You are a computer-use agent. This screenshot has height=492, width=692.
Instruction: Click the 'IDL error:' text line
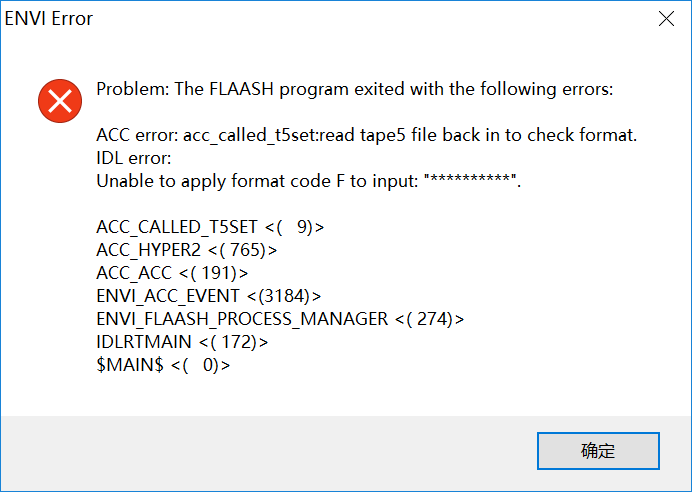134,158
